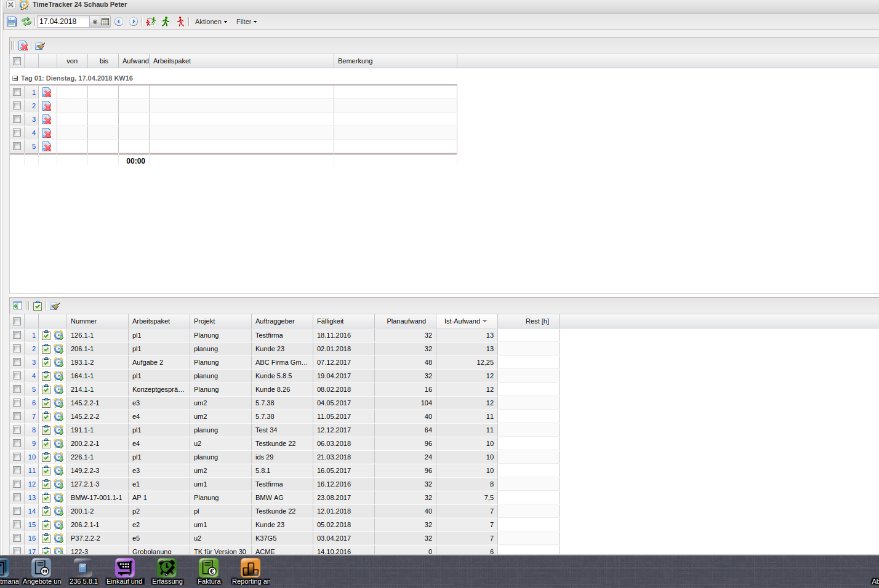Screen dimensions: 879x588
Task: Refresh data with the green arrows icon
Action: pos(26,22)
